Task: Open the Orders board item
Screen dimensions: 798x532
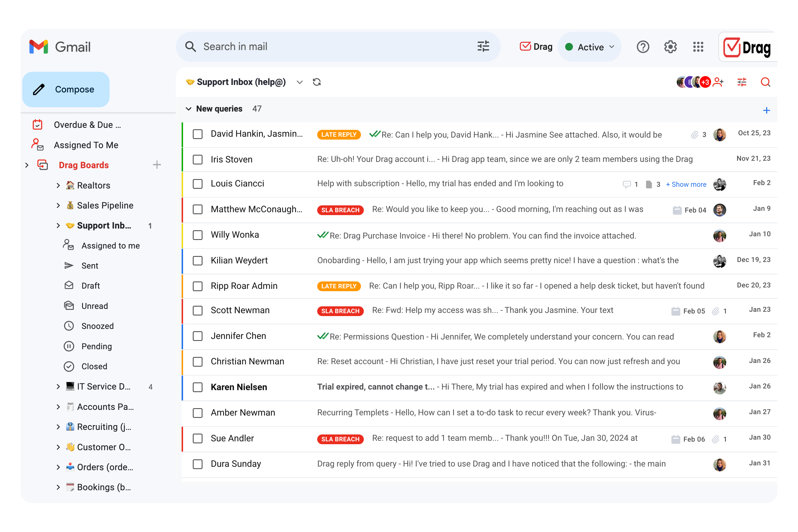Action: point(105,467)
